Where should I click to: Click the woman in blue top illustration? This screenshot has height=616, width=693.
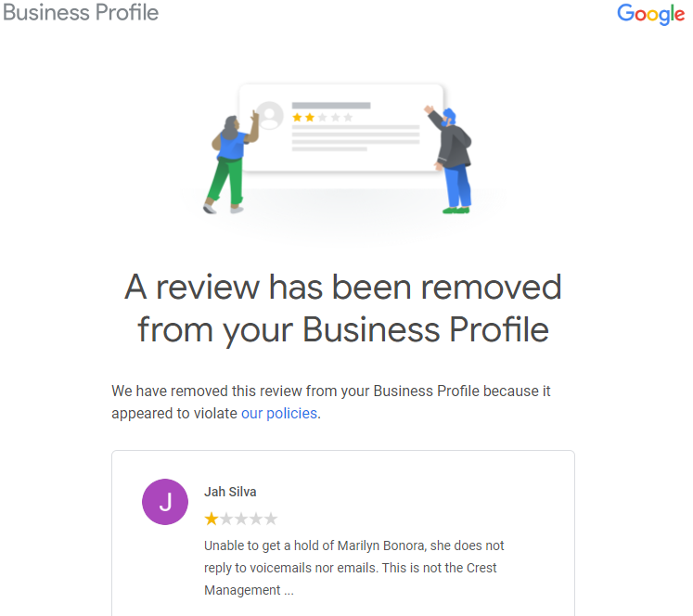pyautogui.click(x=228, y=162)
